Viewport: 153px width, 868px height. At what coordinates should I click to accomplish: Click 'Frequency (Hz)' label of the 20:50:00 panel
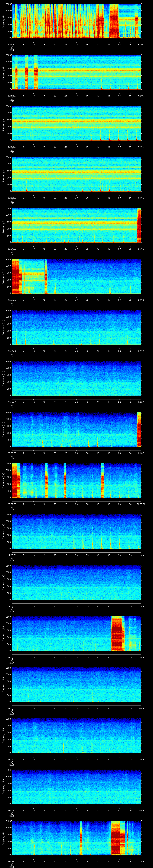pyautogui.click(x=3, y=21)
